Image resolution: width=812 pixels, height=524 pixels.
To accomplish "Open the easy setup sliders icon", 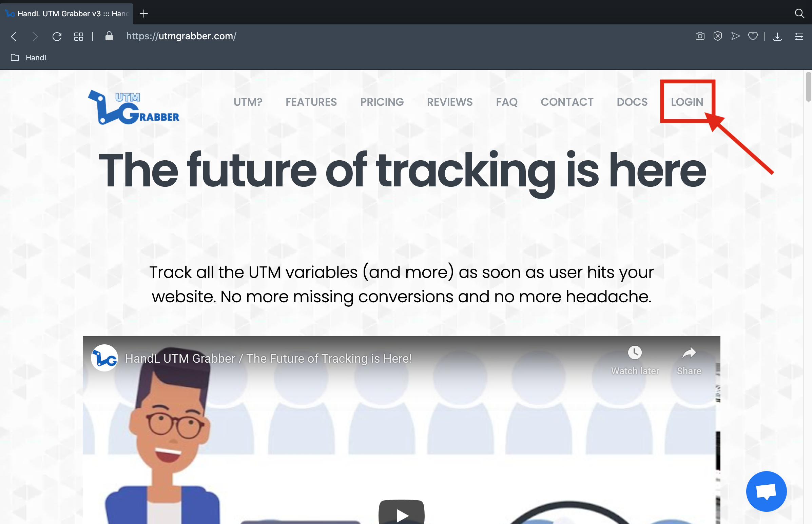I will [799, 36].
